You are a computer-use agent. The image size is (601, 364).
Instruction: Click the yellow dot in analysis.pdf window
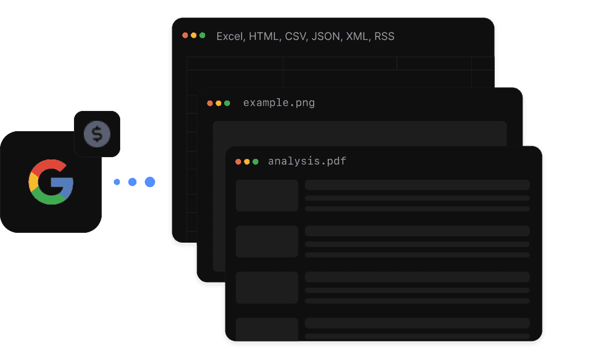(x=247, y=162)
